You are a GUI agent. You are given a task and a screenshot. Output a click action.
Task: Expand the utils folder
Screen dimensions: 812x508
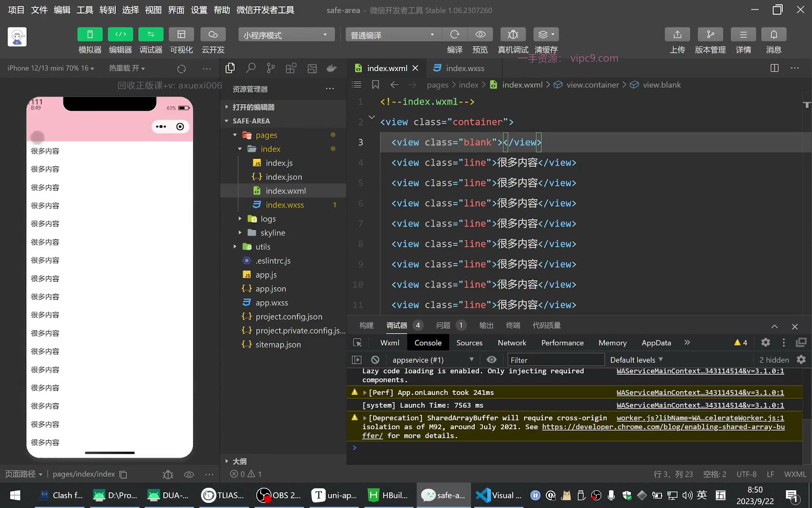click(x=235, y=247)
